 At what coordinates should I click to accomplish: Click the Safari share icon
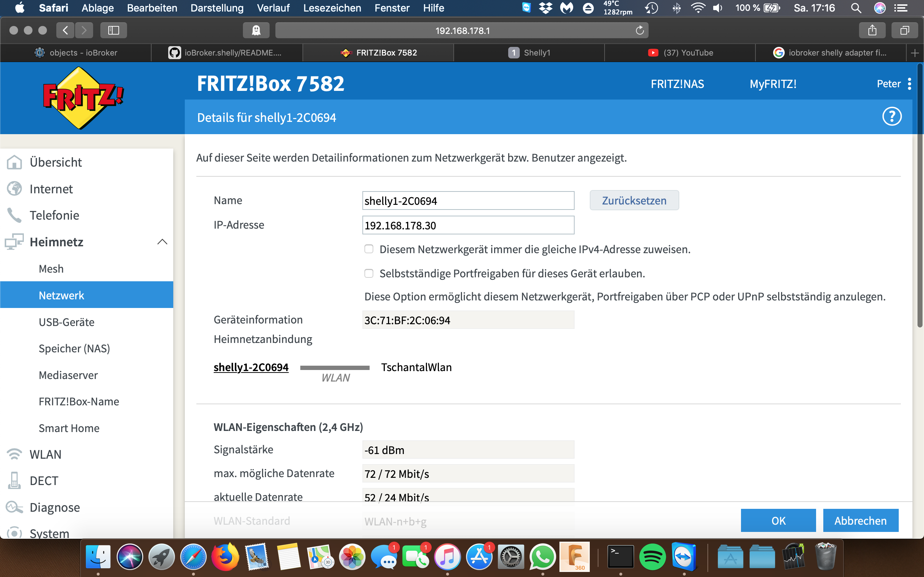point(872,31)
